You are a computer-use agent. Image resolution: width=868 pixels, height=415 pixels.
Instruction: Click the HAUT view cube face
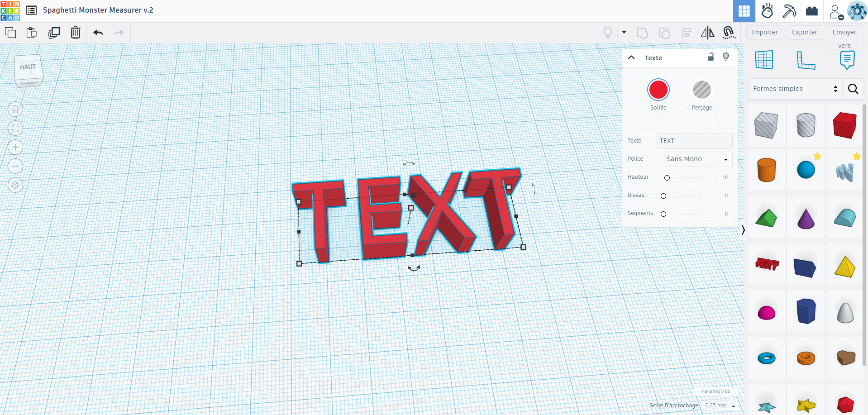click(28, 67)
